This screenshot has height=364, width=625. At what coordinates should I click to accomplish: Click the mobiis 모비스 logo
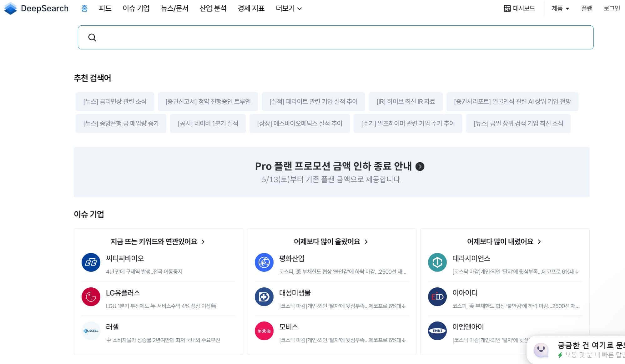[x=264, y=331]
